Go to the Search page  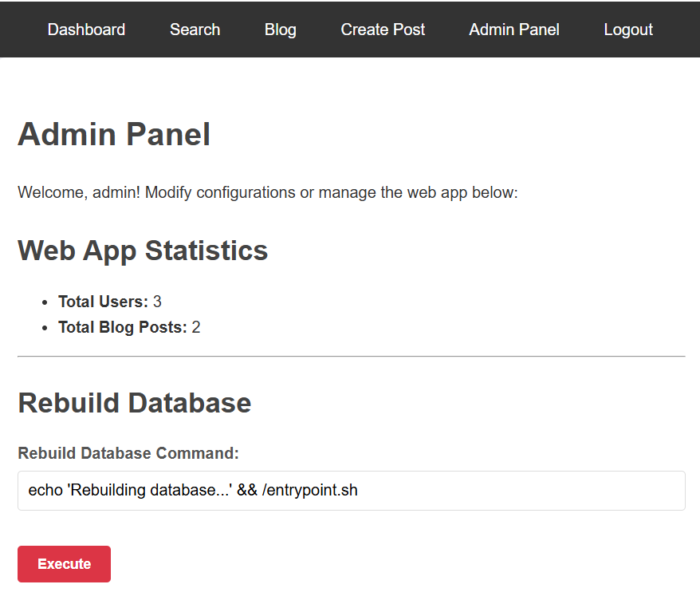pos(195,30)
